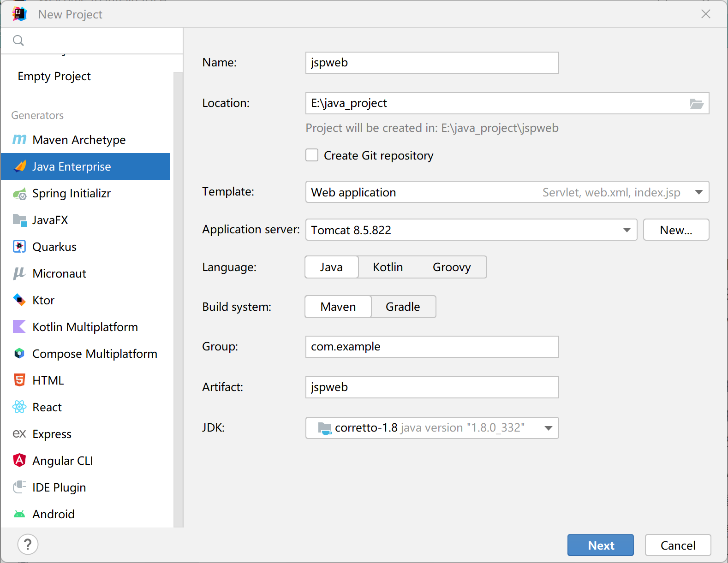Click the Cancel button
The width and height of the screenshot is (728, 563).
pos(678,545)
